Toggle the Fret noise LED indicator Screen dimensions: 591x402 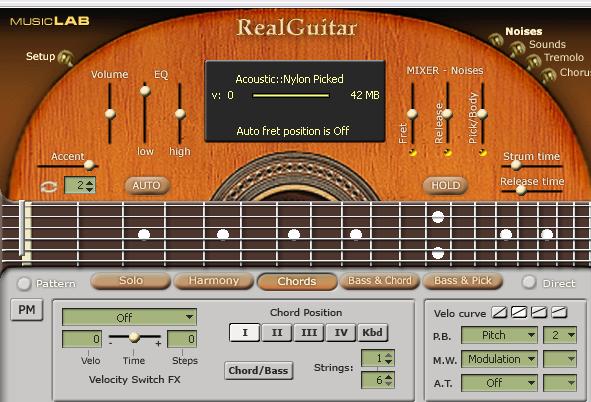tap(412, 153)
